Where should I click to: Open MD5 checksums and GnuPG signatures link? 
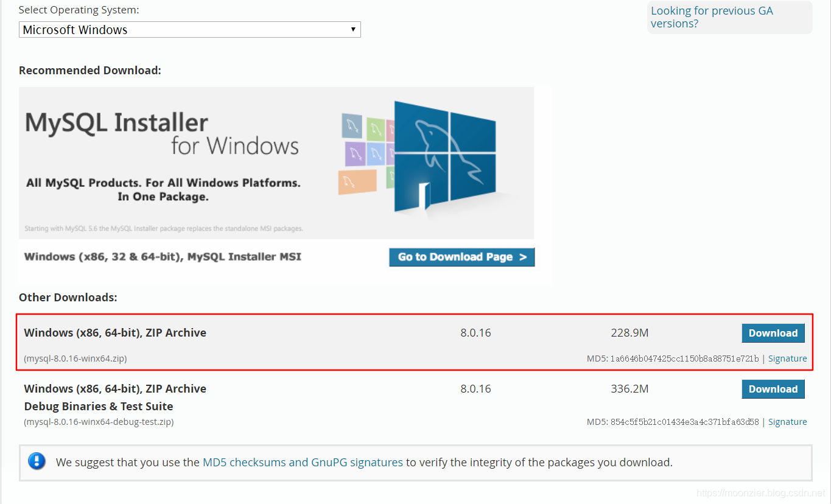click(303, 462)
